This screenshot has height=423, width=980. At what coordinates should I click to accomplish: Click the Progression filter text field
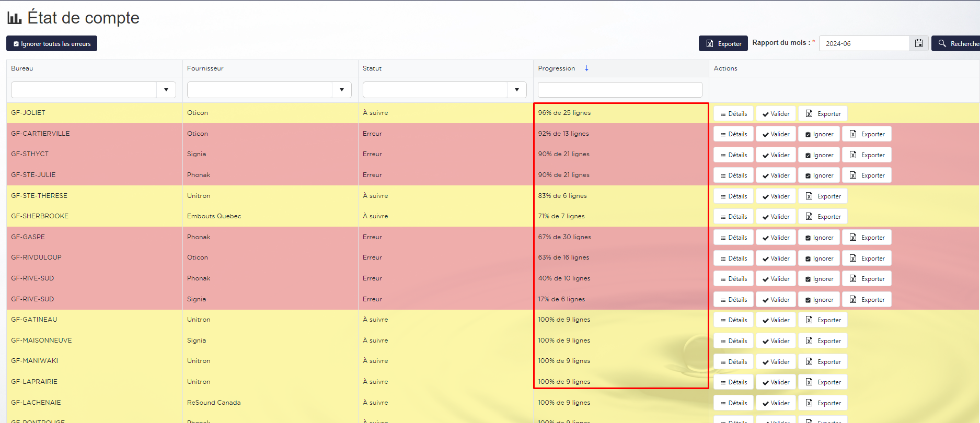(x=619, y=90)
